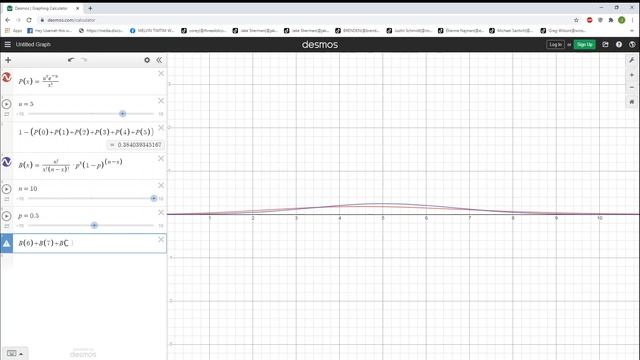Screen dimensions: 640x360
Task: Play animation for p = 0.5 slider
Action: pyautogui.click(x=7, y=216)
